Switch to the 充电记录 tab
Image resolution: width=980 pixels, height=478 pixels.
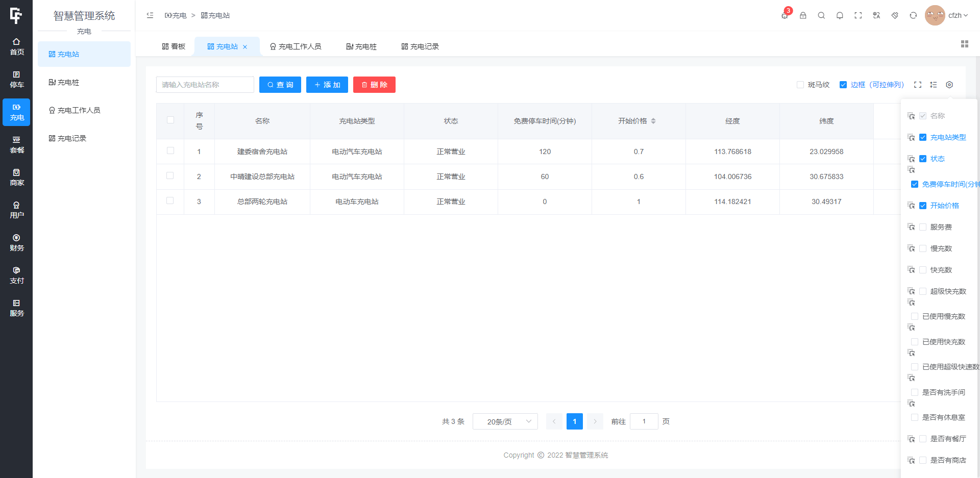pos(420,46)
